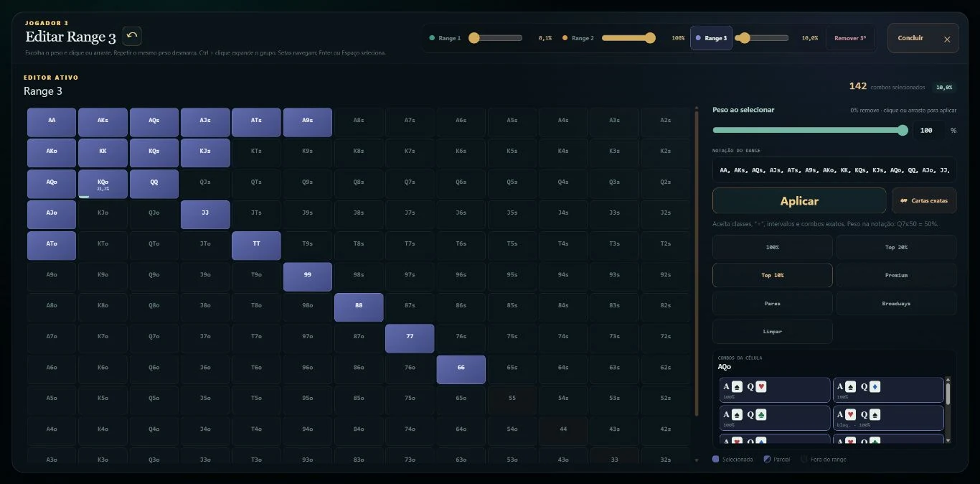Click the 10,0% badge by combos count

click(x=944, y=87)
